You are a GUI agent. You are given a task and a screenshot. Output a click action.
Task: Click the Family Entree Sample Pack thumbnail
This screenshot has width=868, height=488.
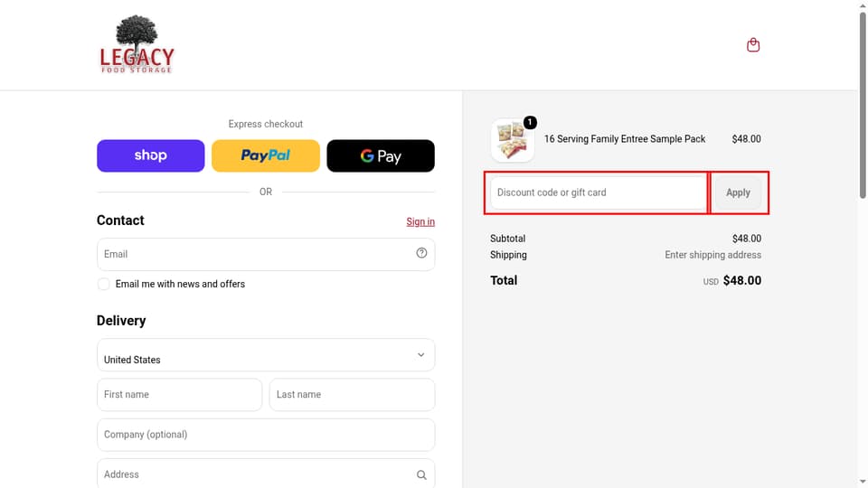coord(512,140)
